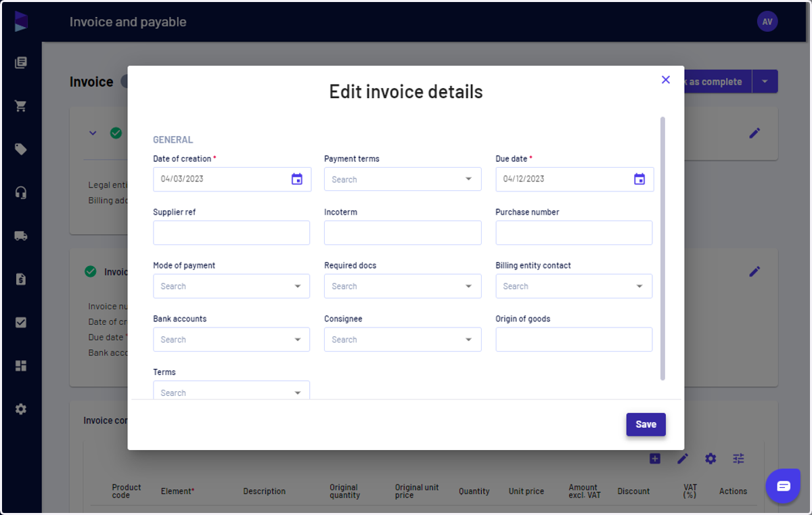Click the Product code column header
The width and height of the screenshot is (812, 515).
pos(127,491)
